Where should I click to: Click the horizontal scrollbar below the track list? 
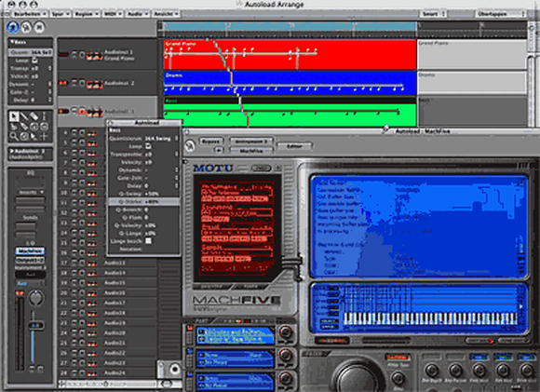click(x=107, y=384)
